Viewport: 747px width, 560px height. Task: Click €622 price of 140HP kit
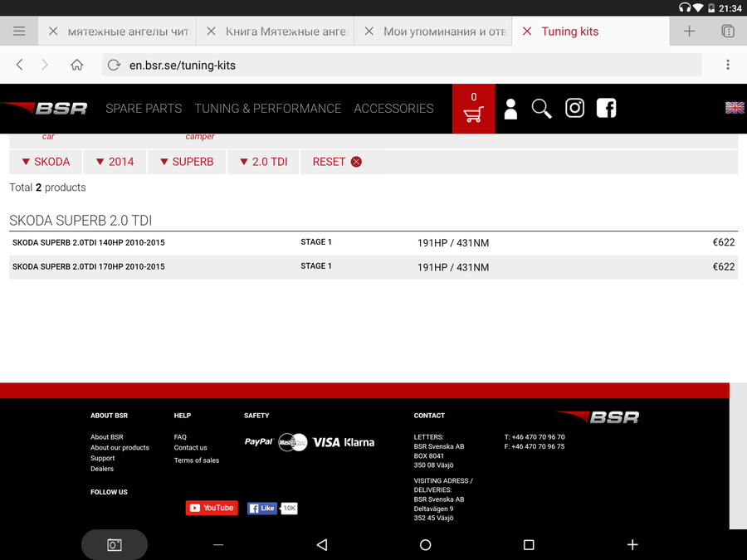point(723,242)
